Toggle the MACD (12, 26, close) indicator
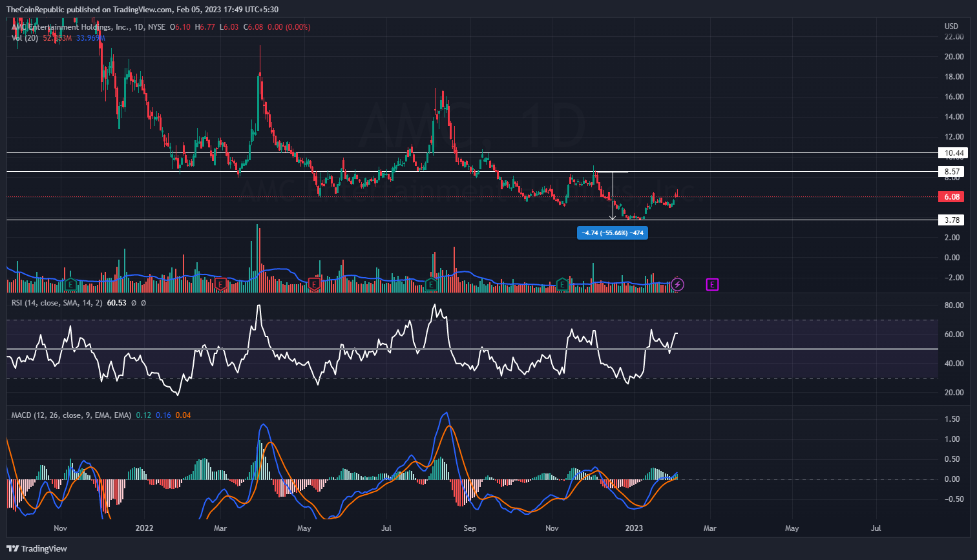The image size is (977, 560). point(71,415)
